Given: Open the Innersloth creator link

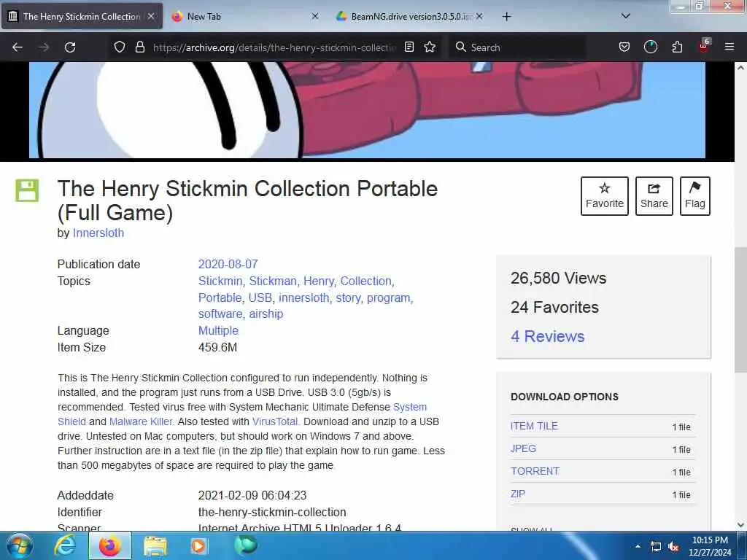Looking at the screenshot, I should pos(98,233).
